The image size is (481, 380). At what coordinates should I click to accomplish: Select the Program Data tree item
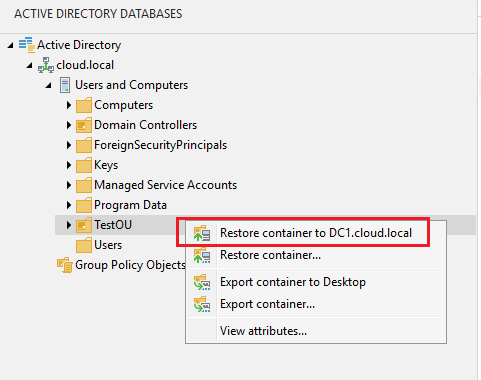tap(130, 205)
